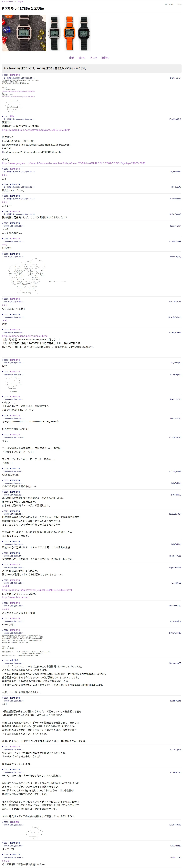Collapse post 0029 triangle marker
Screen dimensions: 186x868
[x=3, y=660]
